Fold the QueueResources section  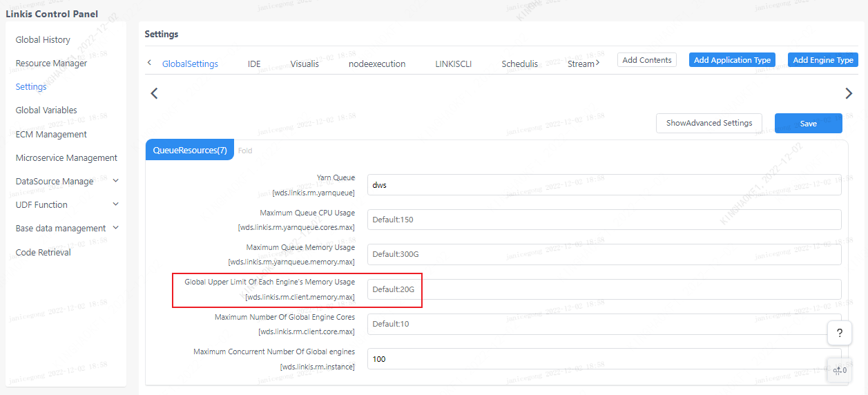point(245,151)
